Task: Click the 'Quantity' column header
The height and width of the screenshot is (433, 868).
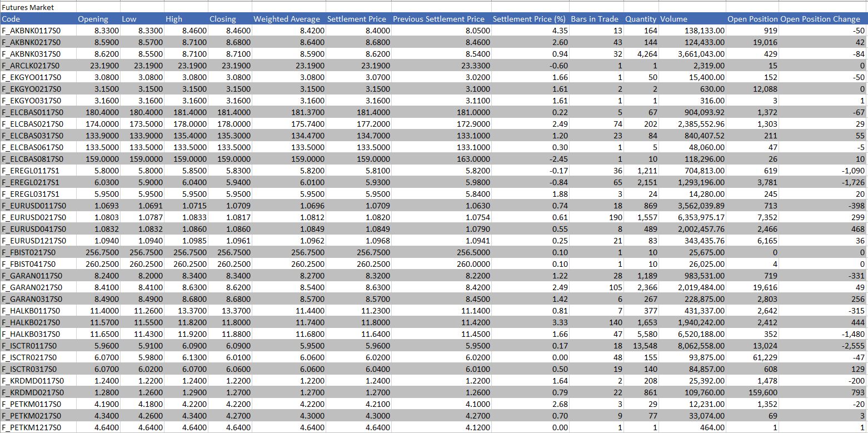Action: 641,19
